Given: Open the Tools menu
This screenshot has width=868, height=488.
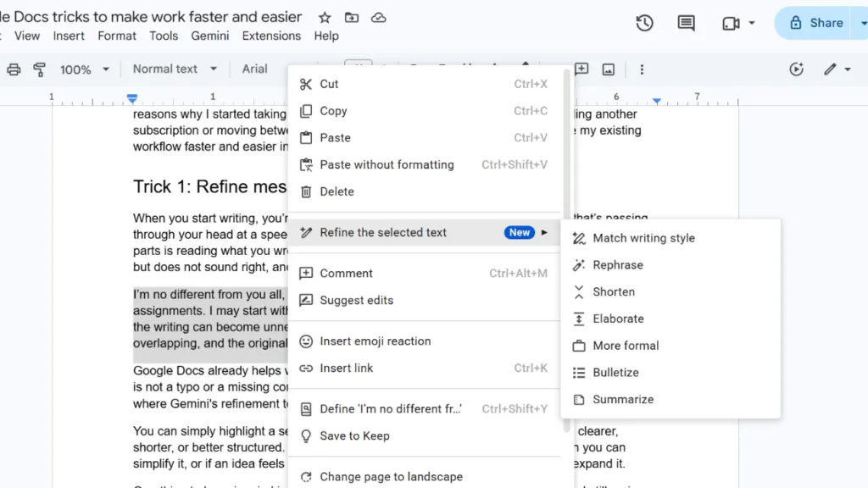Looking at the screenshot, I should [x=164, y=36].
